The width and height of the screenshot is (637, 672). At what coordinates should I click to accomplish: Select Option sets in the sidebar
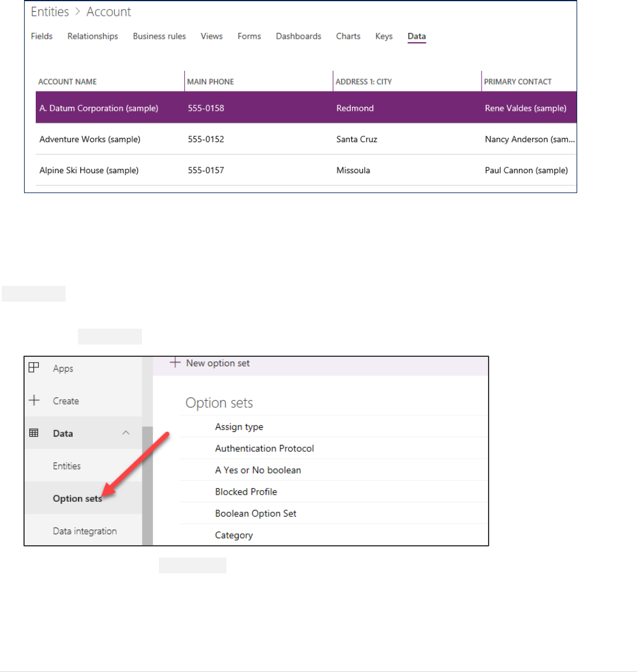77,498
